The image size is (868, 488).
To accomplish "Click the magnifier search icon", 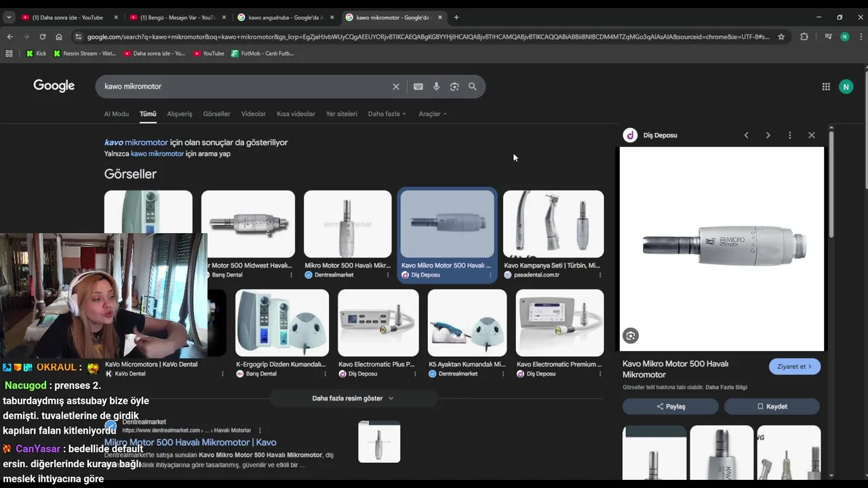I will pyautogui.click(x=473, y=87).
